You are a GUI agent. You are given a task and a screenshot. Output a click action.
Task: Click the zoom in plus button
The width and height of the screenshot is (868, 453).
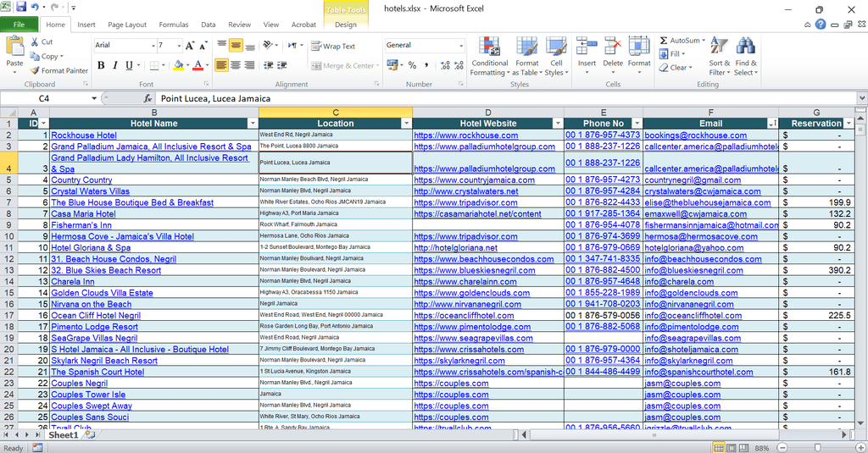coord(860,447)
